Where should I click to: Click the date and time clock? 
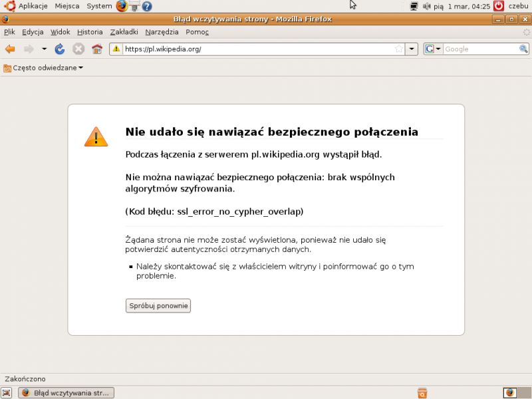pos(462,6)
